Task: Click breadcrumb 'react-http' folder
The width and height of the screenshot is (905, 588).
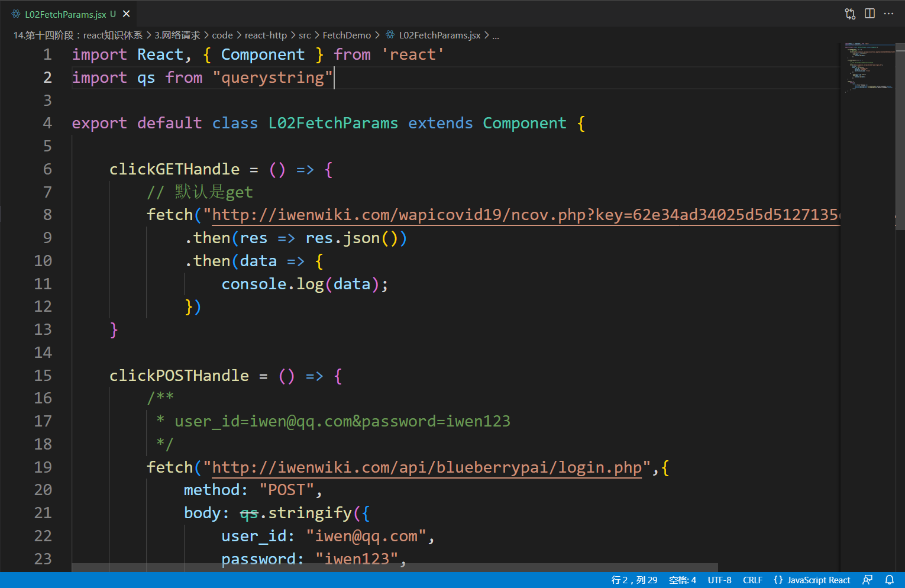Action: click(266, 35)
